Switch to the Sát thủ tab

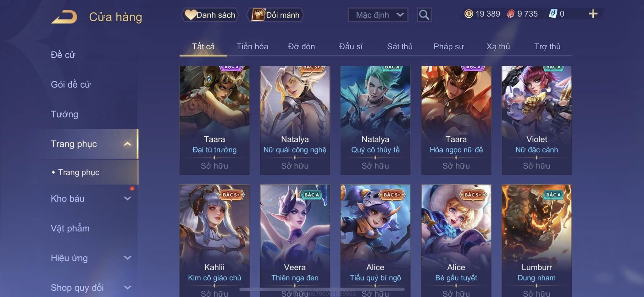(400, 46)
